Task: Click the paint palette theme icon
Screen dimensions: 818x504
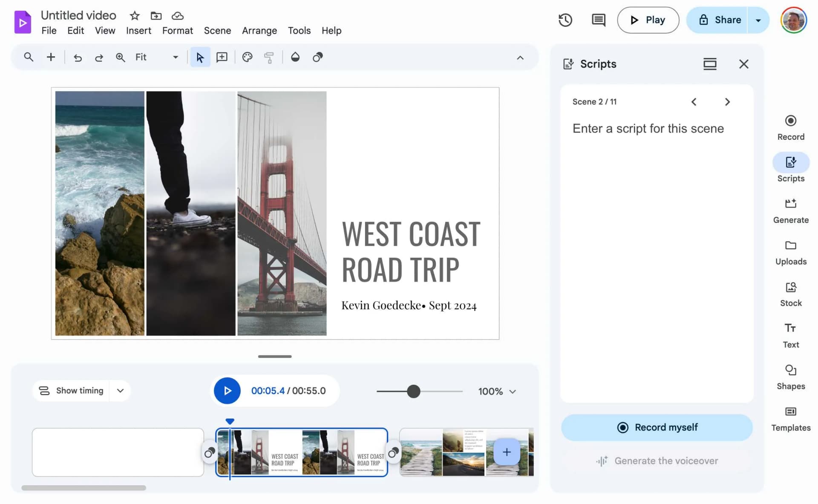Action: click(247, 57)
